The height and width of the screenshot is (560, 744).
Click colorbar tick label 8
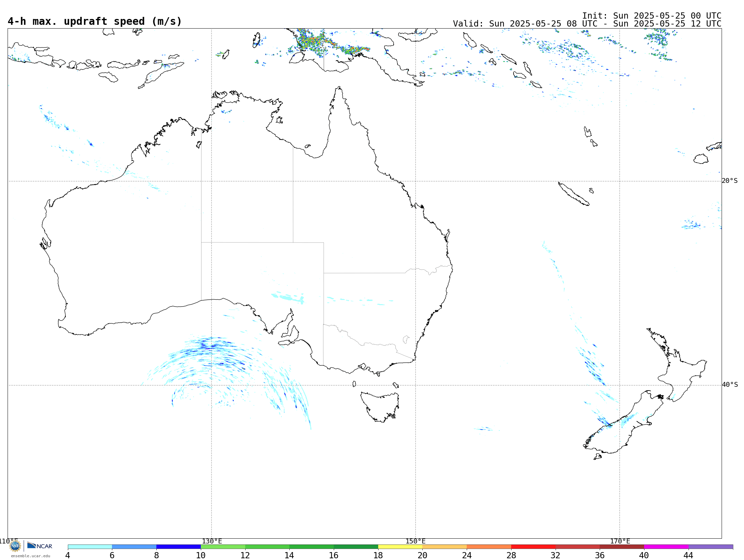(156, 556)
